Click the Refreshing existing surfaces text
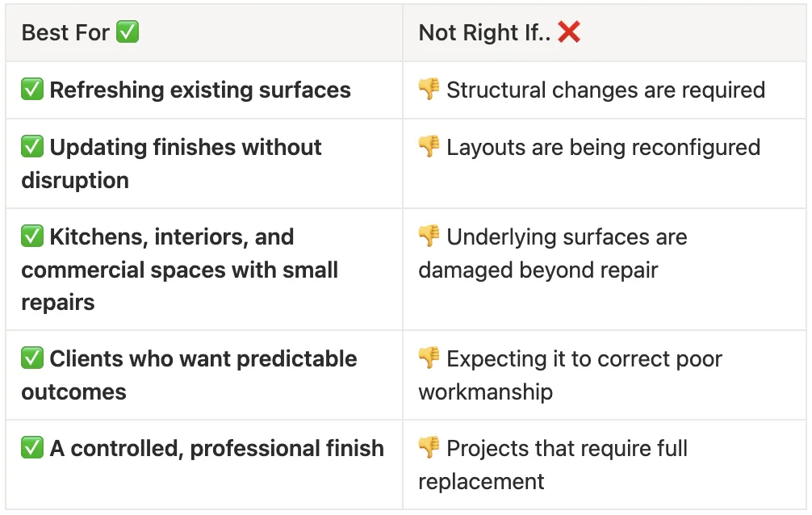This screenshot has width=812, height=515. [x=200, y=90]
